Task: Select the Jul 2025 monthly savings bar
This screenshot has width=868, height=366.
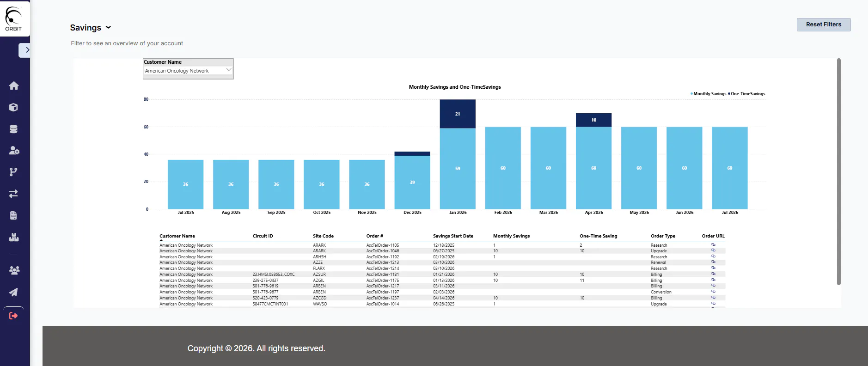Action: [x=185, y=184]
